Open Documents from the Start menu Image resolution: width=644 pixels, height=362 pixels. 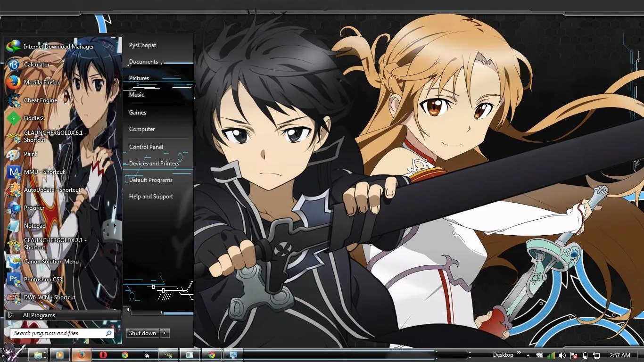tap(144, 62)
